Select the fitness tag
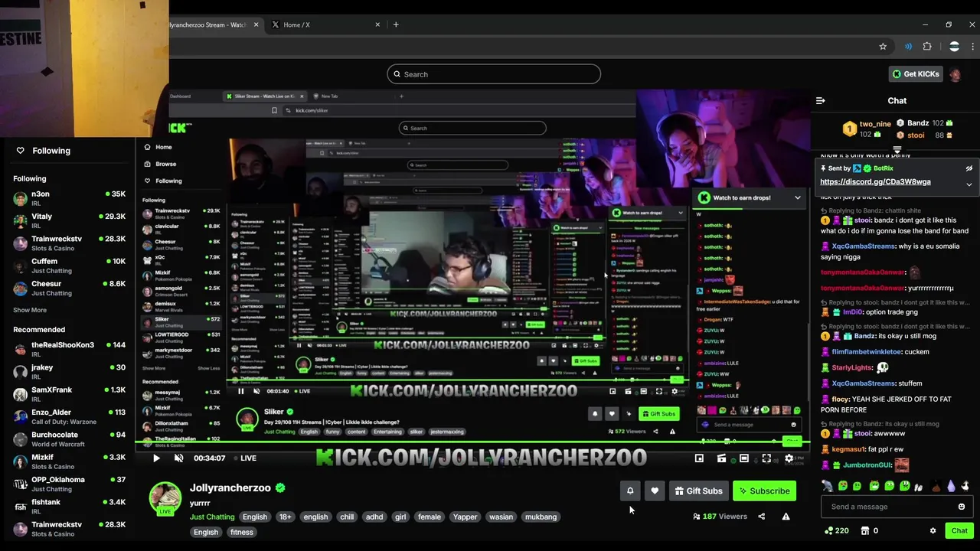 pos(242,532)
